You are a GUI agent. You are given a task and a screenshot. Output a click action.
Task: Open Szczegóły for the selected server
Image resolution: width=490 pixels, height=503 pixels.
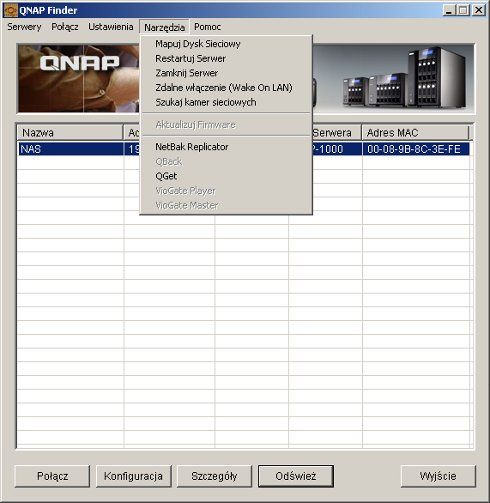214,476
